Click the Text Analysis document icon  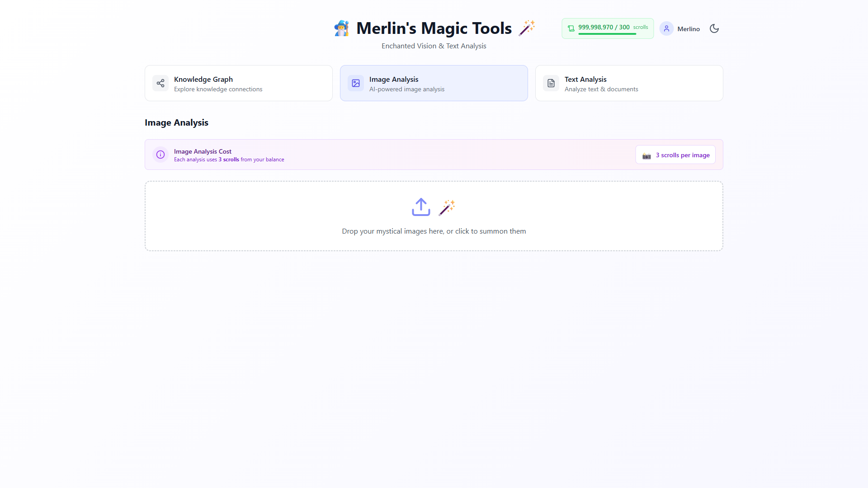(x=551, y=83)
